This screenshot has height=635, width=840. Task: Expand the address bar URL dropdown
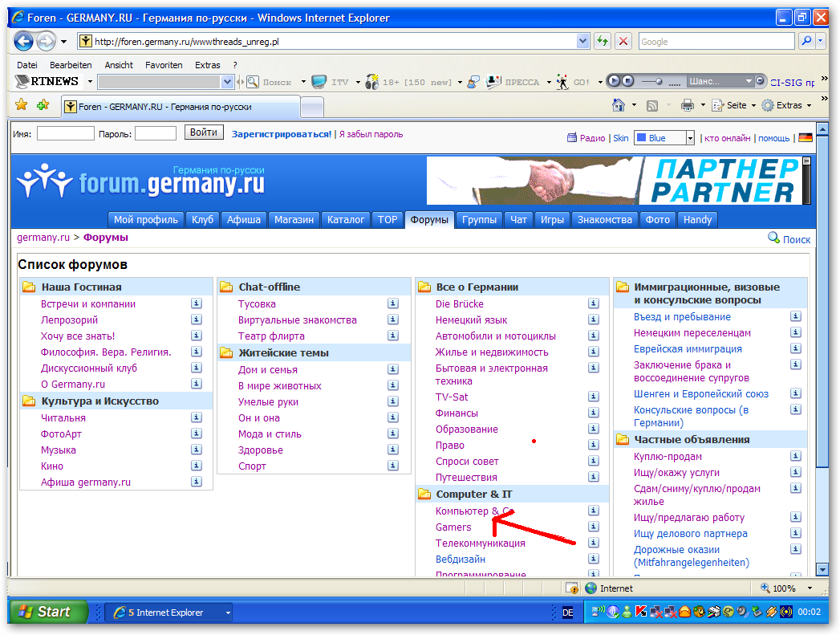click(583, 41)
